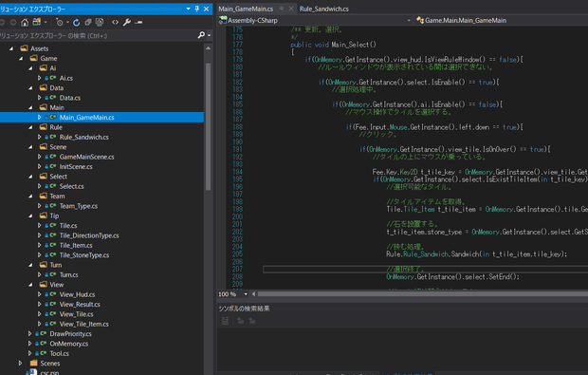588x375 pixels.
Task: Select View_Hud.cs in Solution Explorer
Action: [x=77, y=294]
